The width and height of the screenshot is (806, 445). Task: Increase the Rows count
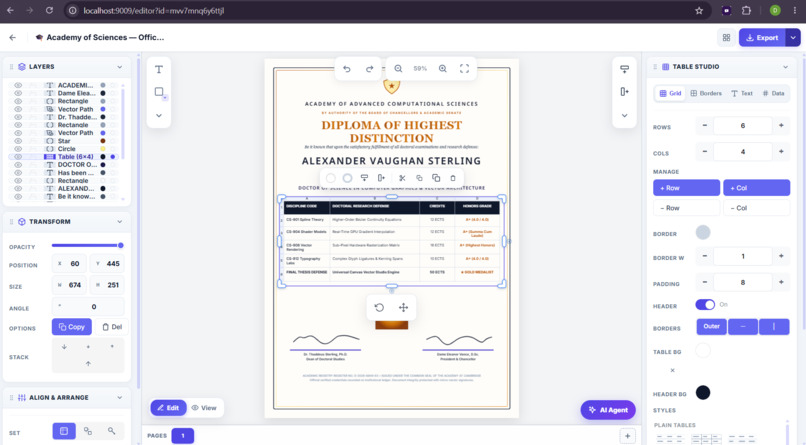pyautogui.click(x=781, y=125)
